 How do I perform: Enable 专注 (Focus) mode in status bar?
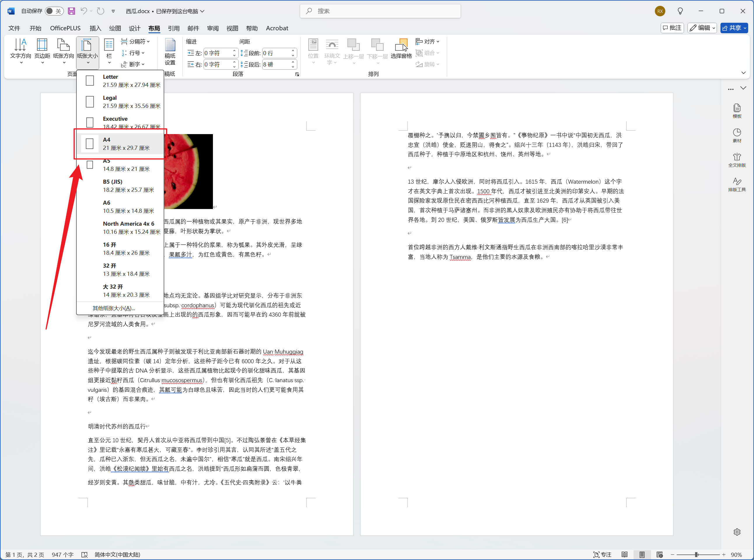(602, 554)
